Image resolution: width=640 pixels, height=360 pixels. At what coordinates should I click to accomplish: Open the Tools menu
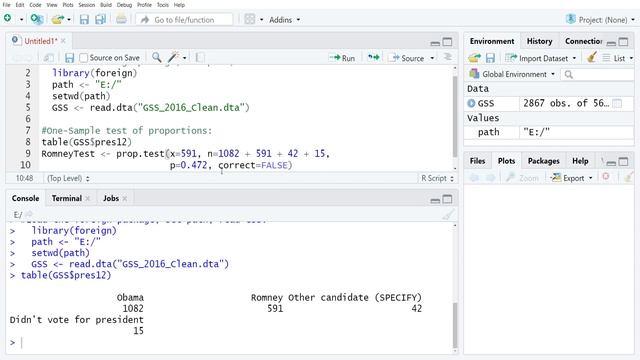pyautogui.click(x=163, y=5)
